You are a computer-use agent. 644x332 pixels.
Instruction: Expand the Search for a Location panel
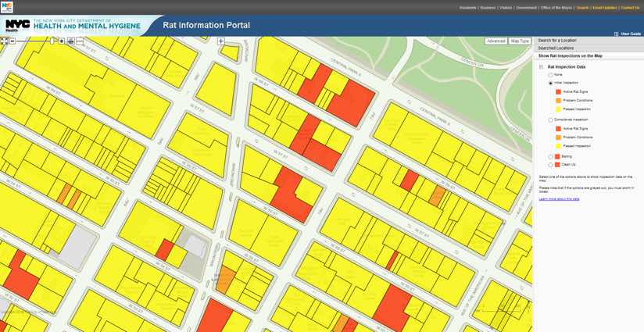point(589,40)
